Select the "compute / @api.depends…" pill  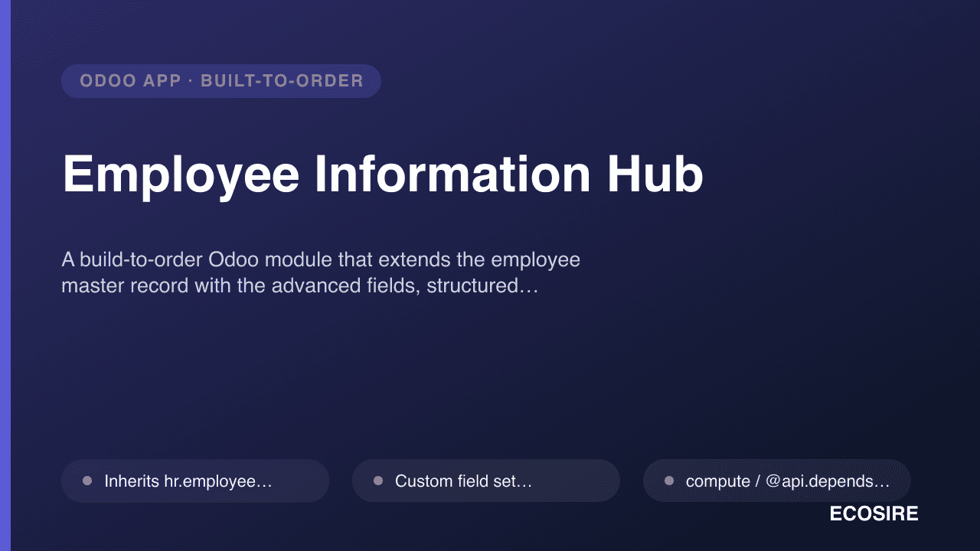[x=777, y=481]
